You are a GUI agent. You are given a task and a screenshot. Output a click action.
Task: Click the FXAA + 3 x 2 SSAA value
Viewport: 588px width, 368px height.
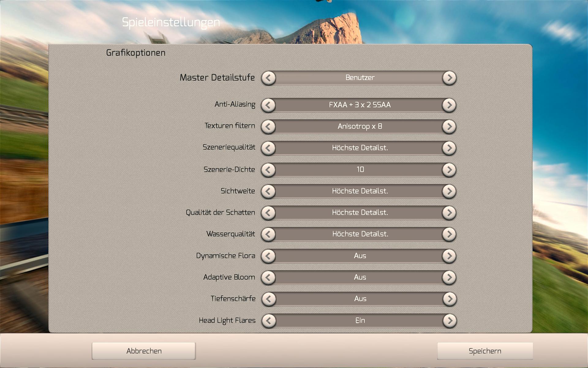point(360,105)
